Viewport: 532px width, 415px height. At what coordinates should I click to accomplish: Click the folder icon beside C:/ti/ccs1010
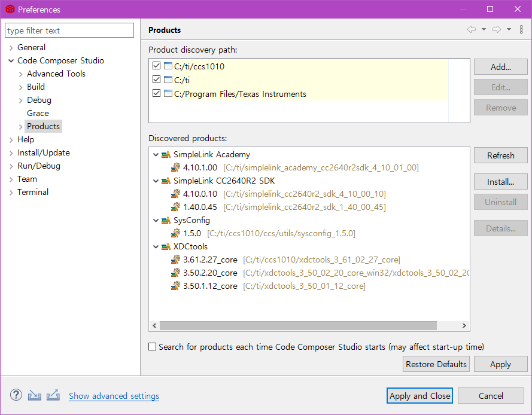[168, 66]
